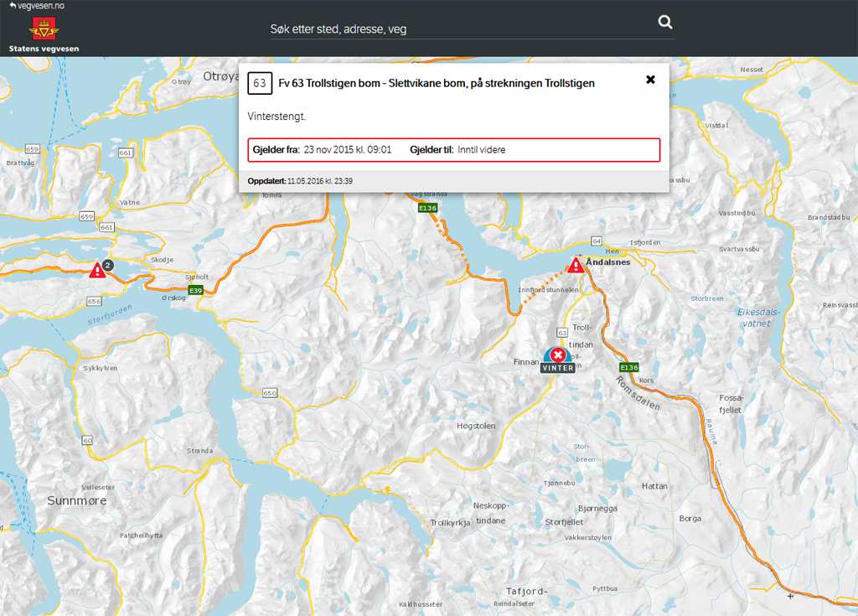This screenshot has width=858, height=616.
Task: Click the Finnan label
Action: 526,362
